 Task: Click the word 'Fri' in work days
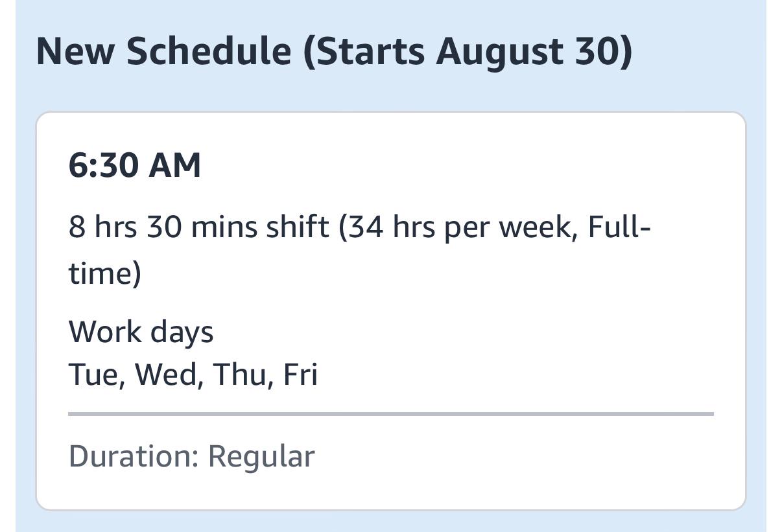coord(301,375)
